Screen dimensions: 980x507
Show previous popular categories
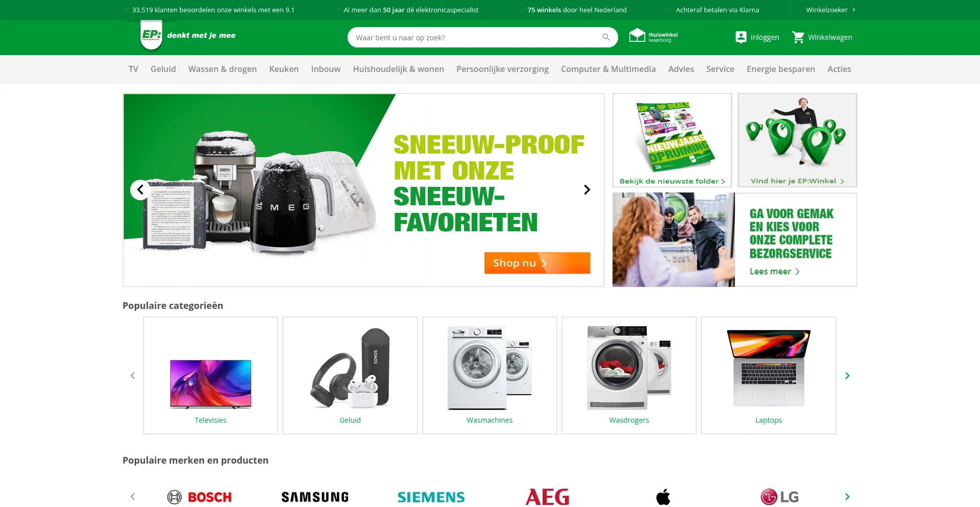point(133,376)
